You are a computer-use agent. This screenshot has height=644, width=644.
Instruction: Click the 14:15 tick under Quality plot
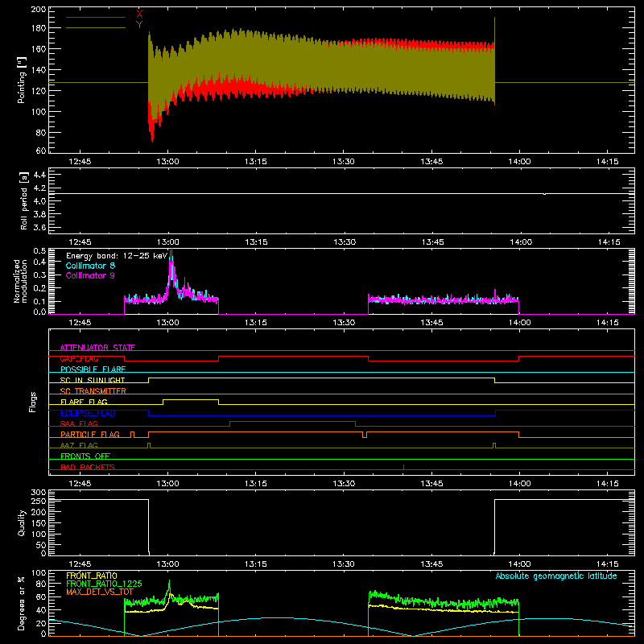[608, 564]
